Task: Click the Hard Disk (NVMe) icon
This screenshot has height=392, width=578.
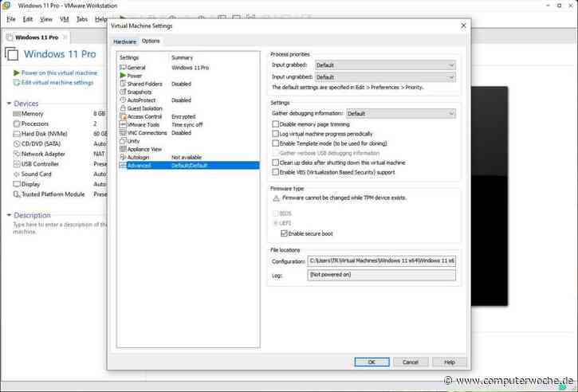Action: pyautogui.click(x=17, y=134)
